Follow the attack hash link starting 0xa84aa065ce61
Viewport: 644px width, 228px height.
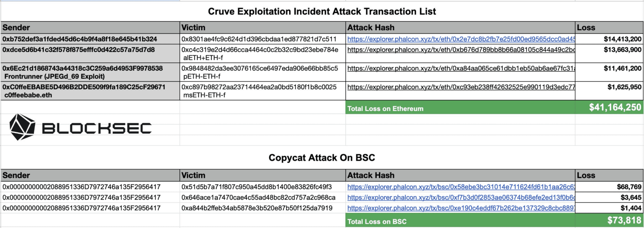(x=461, y=68)
